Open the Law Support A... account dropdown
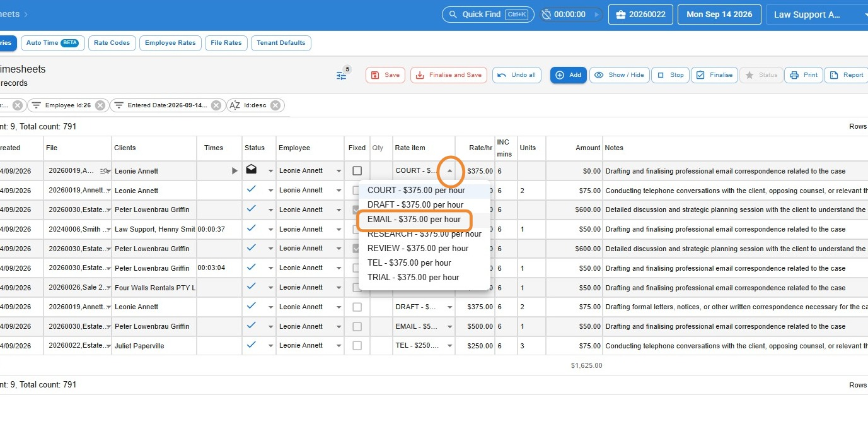The width and height of the screenshot is (868, 431). pos(817,15)
